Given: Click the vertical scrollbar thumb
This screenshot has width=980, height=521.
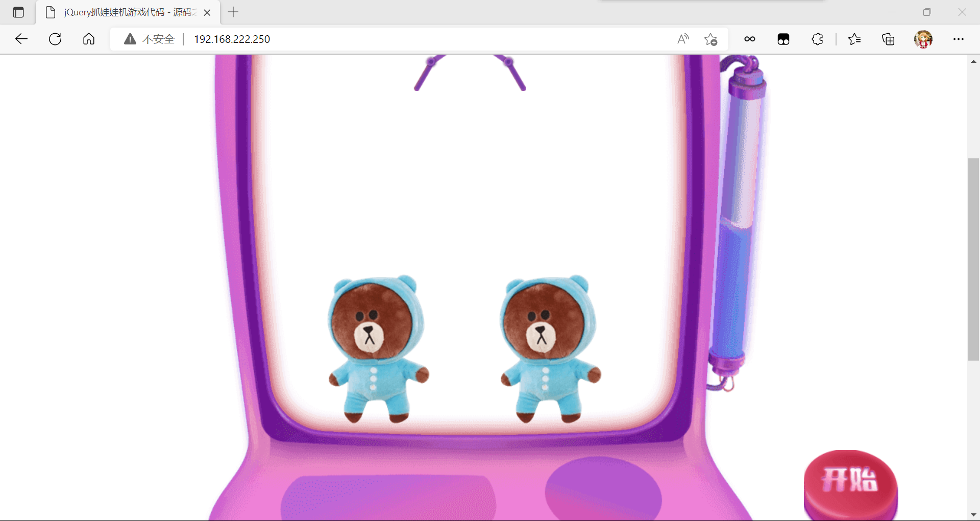Looking at the screenshot, I should point(973,259).
